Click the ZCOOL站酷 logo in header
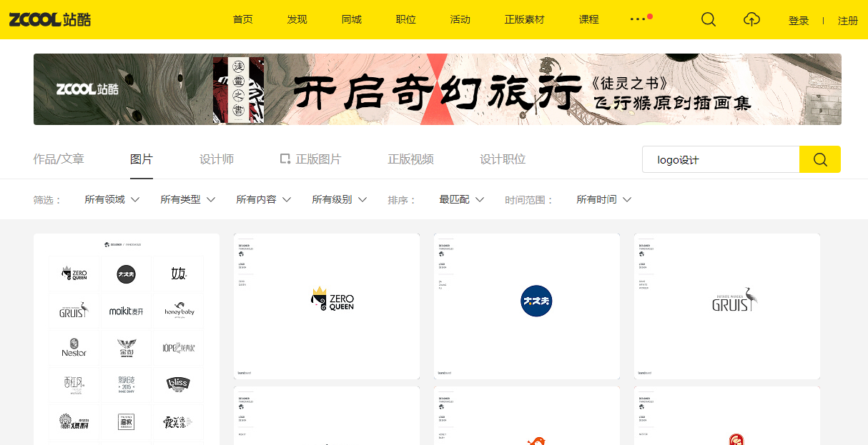868x445 pixels. 50,19
